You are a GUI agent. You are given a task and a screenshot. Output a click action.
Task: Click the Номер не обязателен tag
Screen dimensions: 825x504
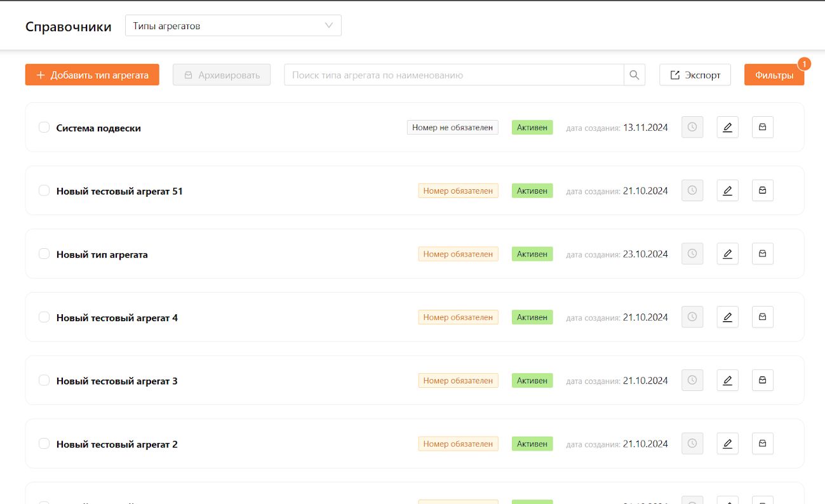(453, 128)
